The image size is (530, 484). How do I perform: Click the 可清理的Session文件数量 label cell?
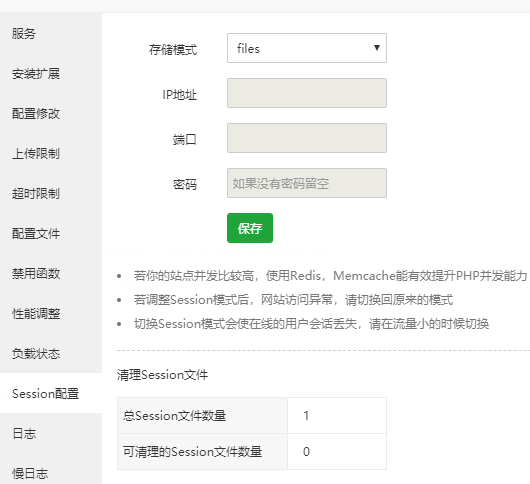[x=202, y=452]
